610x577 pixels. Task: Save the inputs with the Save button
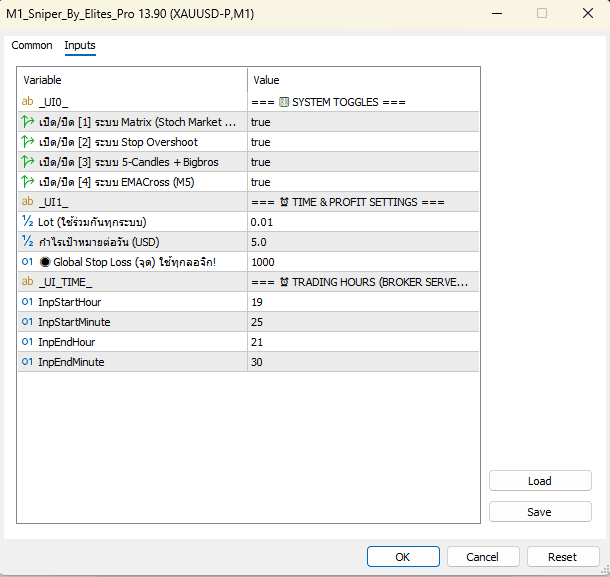[540, 512]
